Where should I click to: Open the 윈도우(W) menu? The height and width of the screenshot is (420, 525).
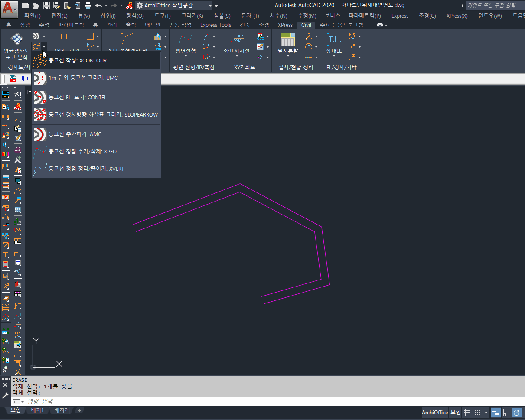(490, 16)
